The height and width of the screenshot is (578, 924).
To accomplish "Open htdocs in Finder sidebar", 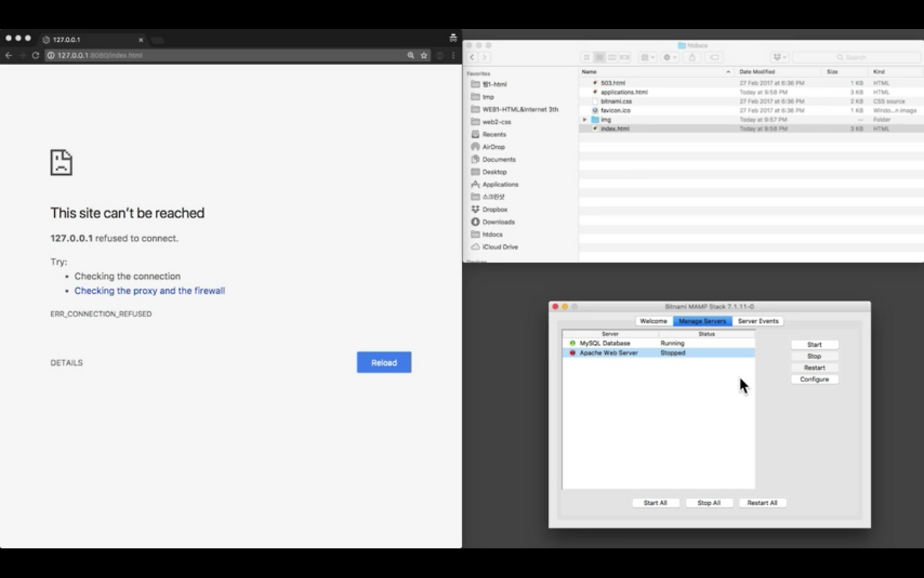I will [x=492, y=234].
